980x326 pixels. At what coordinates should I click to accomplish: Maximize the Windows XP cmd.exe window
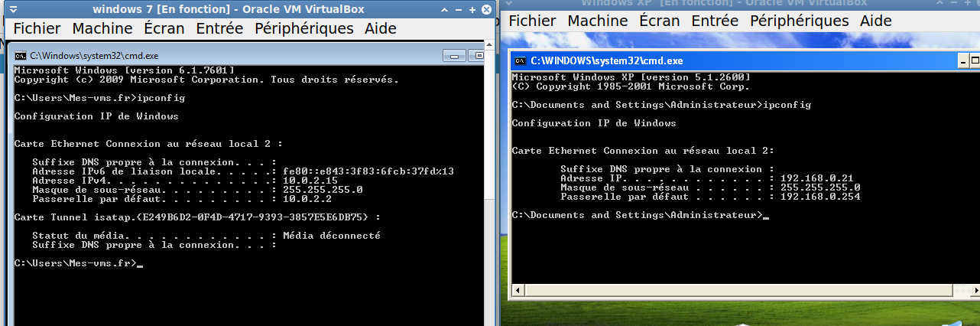976,60
